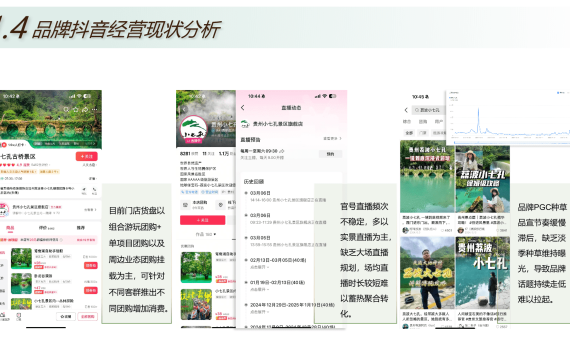Tap the phone call icon under scenic address
This screenshot has width=570, height=360.
[x=94, y=190]
